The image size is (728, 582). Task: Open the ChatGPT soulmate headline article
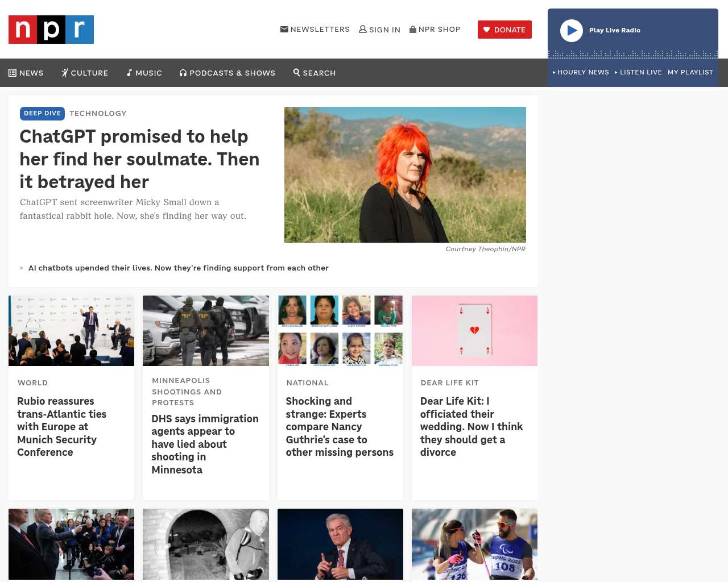(x=140, y=159)
